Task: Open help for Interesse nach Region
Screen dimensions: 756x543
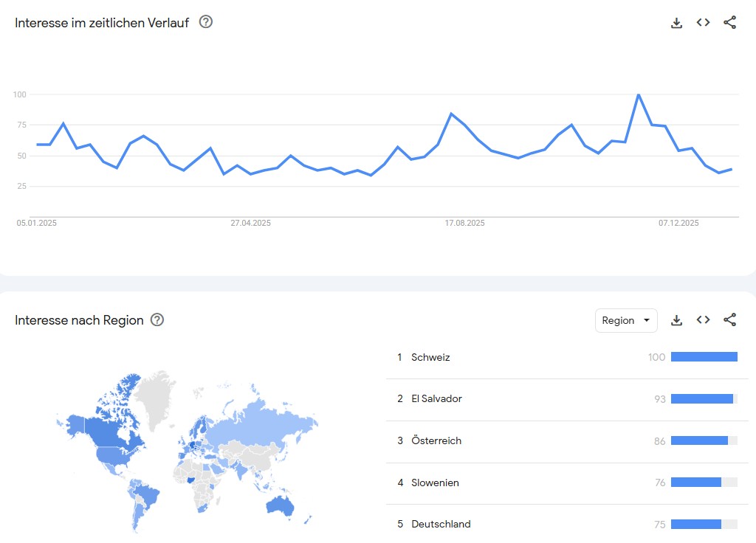Action: tap(157, 320)
